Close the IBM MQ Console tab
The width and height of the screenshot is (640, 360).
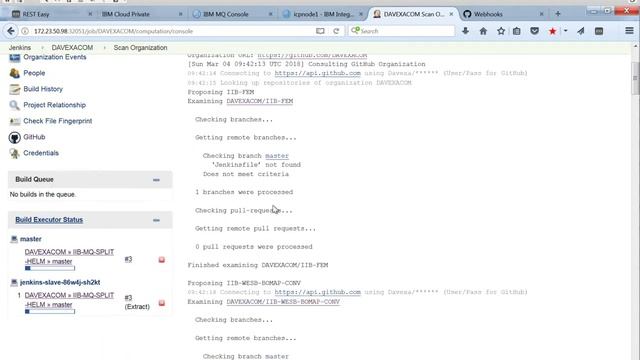[x=270, y=14]
